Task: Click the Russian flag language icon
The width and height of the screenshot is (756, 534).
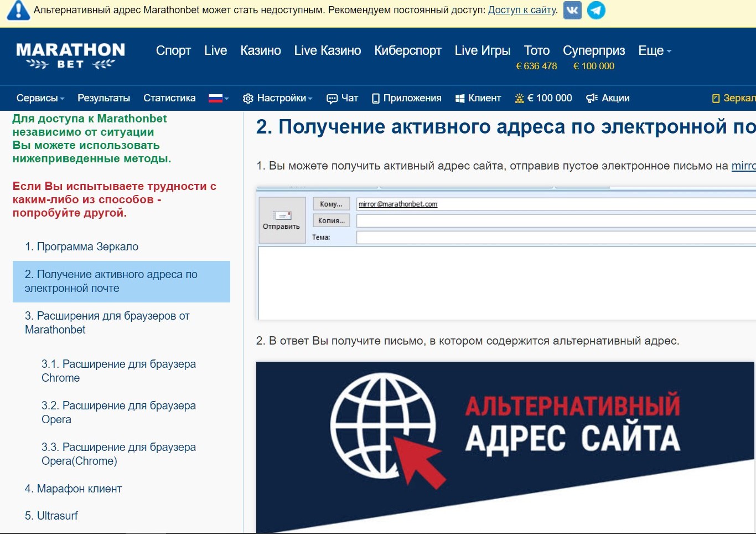Action: [x=215, y=99]
